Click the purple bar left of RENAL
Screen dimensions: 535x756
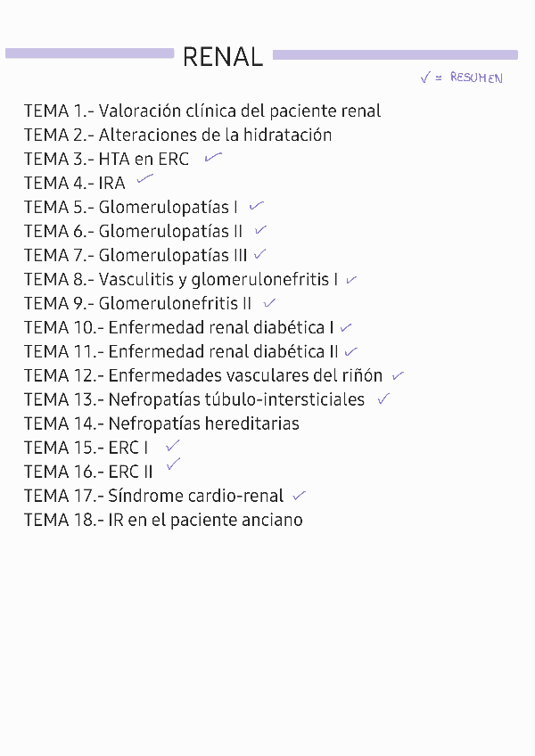pyautogui.click(x=89, y=54)
